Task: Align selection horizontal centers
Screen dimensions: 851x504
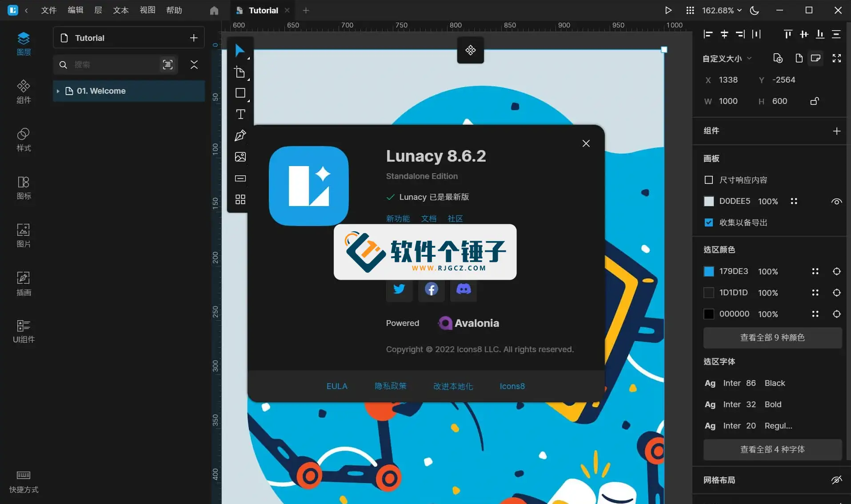Action: pyautogui.click(x=724, y=34)
